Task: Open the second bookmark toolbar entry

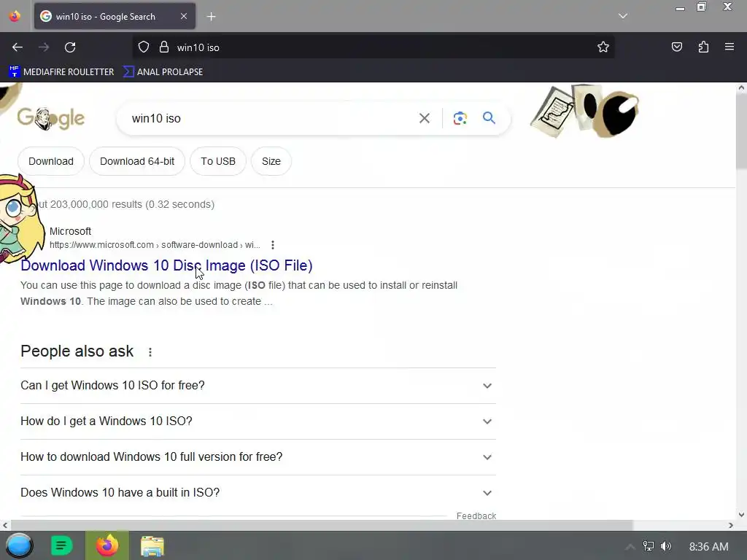Action: click(x=163, y=72)
